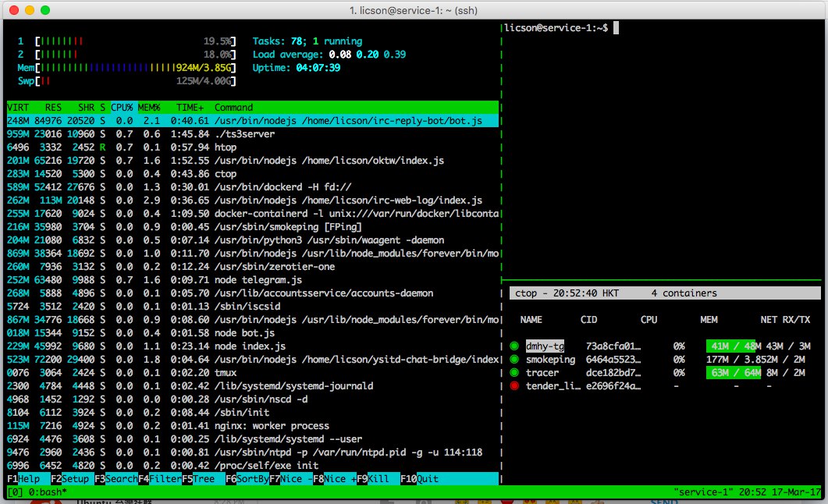Screen dimensions: 828x504
Task: Select the irc-reply-bot/bot.js process row
Action: pyautogui.click(x=252, y=120)
